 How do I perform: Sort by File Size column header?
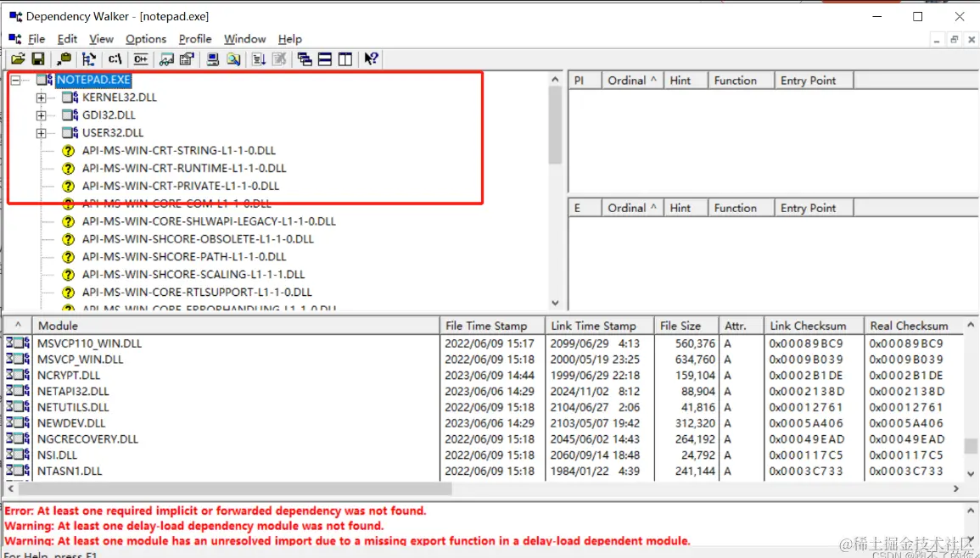(687, 326)
